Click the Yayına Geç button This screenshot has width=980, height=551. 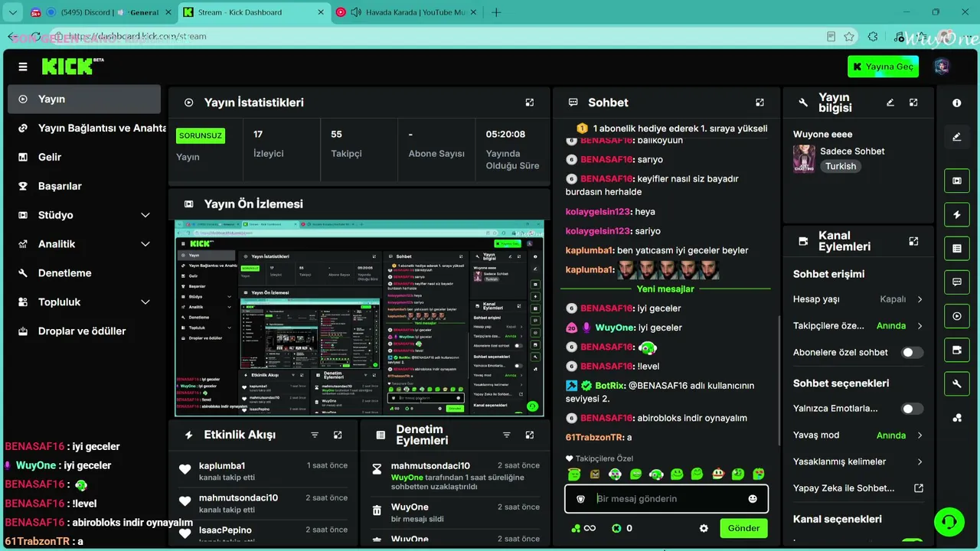point(884,67)
